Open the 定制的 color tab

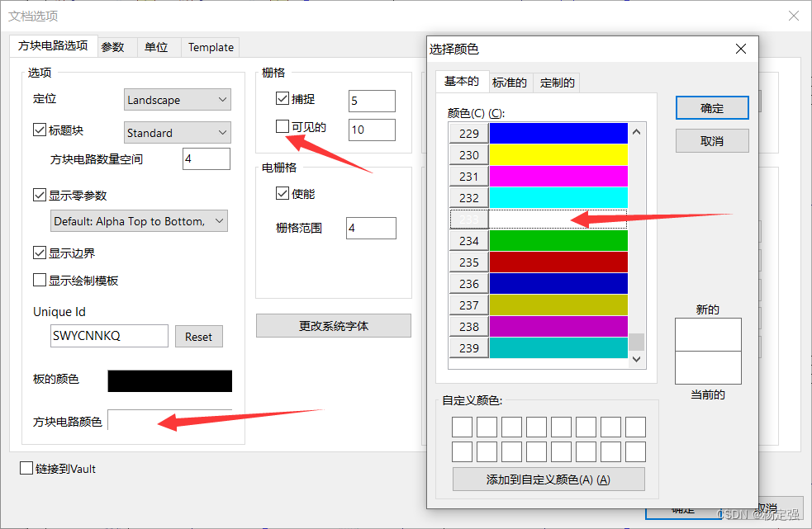(x=554, y=82)
